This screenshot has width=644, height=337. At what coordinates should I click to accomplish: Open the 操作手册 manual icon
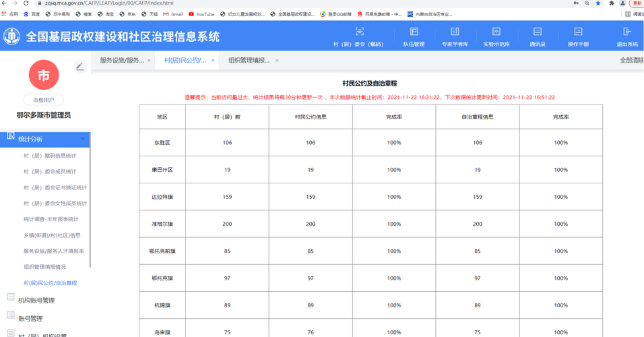coord(578,36)
